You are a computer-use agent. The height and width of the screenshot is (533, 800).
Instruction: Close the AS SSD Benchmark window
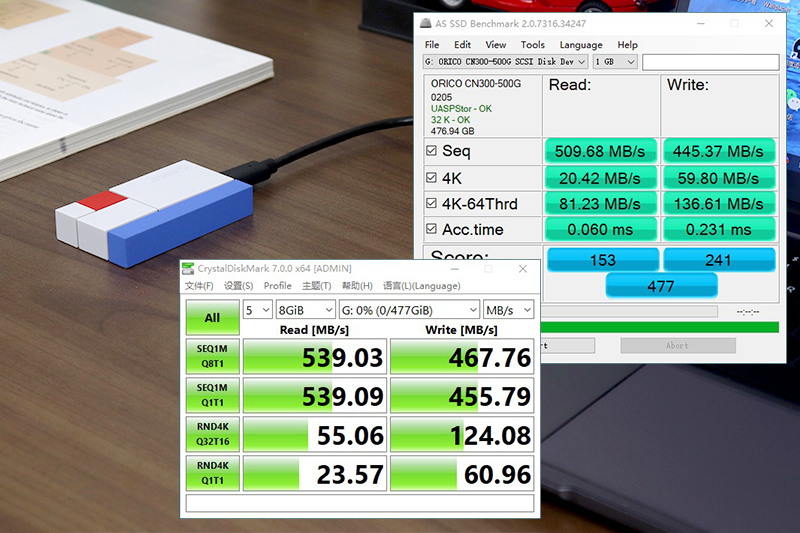tap(769, 23)
